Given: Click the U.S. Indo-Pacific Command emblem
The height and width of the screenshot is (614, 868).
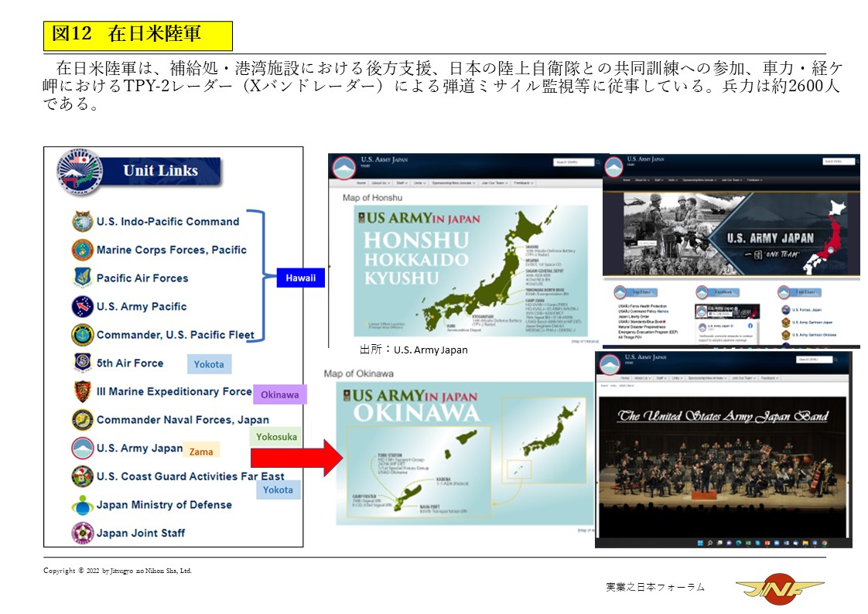Looking at the screenshot, I should coord(82,221).
